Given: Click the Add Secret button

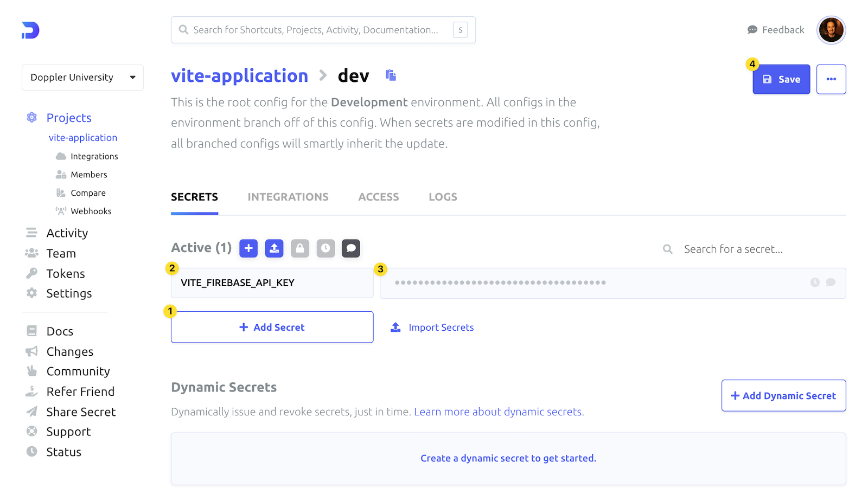Looking at the screenshot, I should [272, 327].
